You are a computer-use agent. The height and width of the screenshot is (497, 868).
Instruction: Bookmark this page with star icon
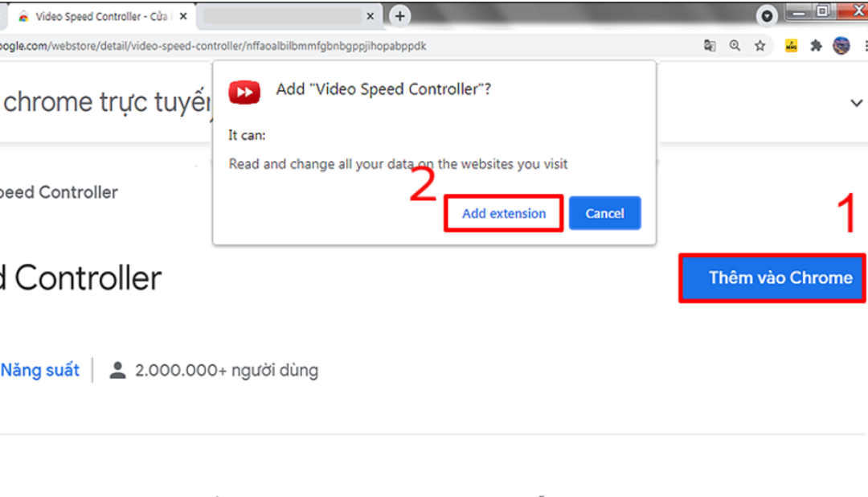pos(760,46)
